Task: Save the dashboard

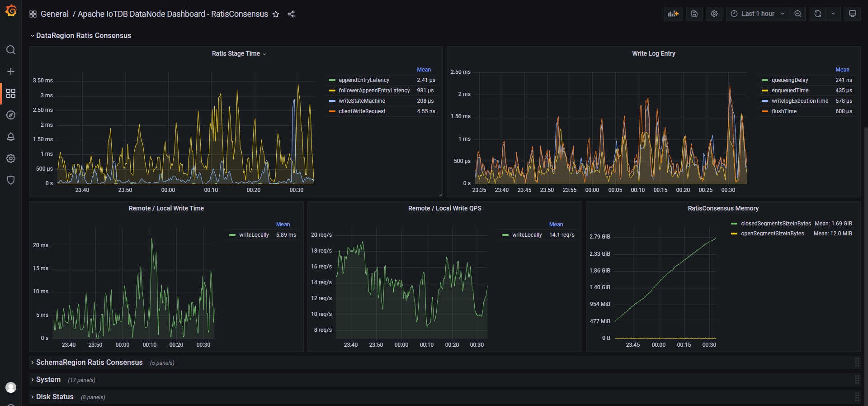Action: (x=694, y=14)
